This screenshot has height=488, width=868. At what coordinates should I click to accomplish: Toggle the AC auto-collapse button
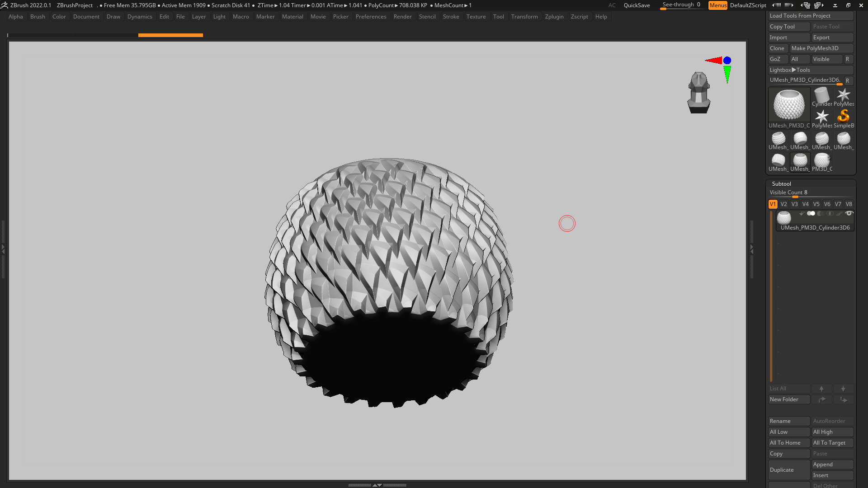612,5
